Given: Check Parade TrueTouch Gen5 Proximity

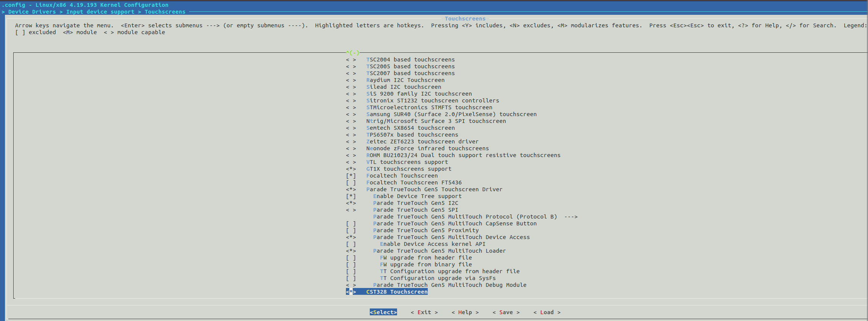Looking at the screenshot, I should tap(351, 230).
